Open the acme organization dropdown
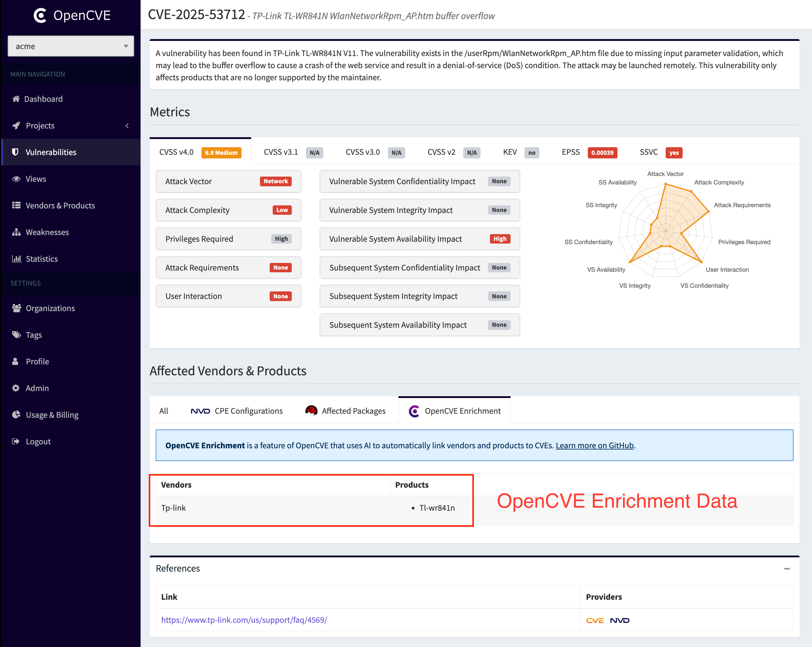The height and width of the screenshot is (647, 812). [71, 46]
